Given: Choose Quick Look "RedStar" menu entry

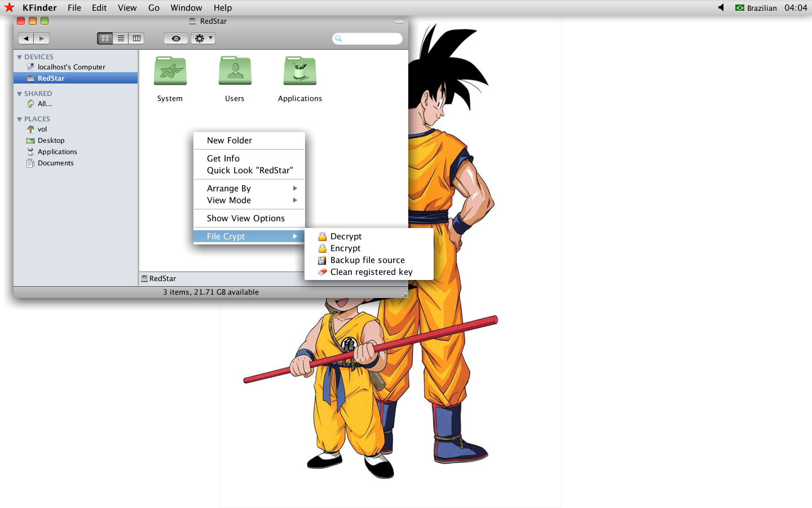Looking at the screenshot, I should [x=249, y=170].
